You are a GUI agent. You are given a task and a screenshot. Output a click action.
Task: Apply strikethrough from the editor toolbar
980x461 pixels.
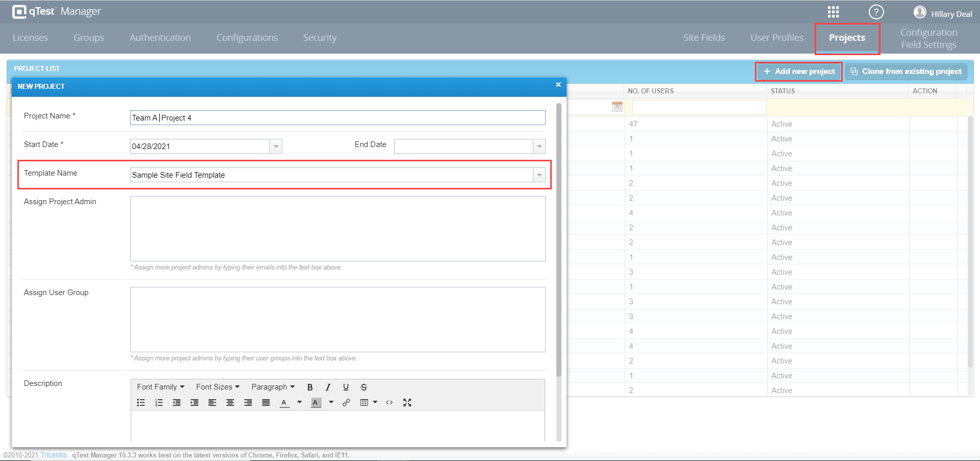(x=363, y=387)
